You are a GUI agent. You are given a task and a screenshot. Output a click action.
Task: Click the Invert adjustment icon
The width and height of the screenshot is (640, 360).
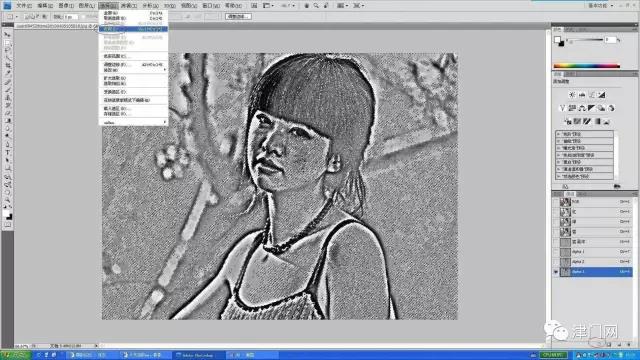tap(568, 121)
